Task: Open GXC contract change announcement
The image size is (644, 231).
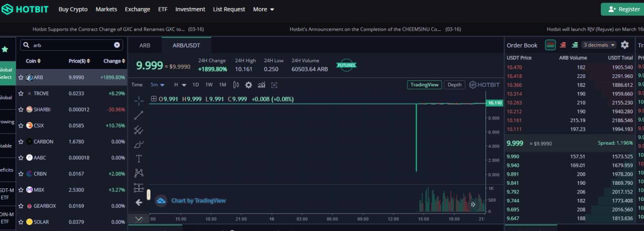Action: tap(118, 29)
